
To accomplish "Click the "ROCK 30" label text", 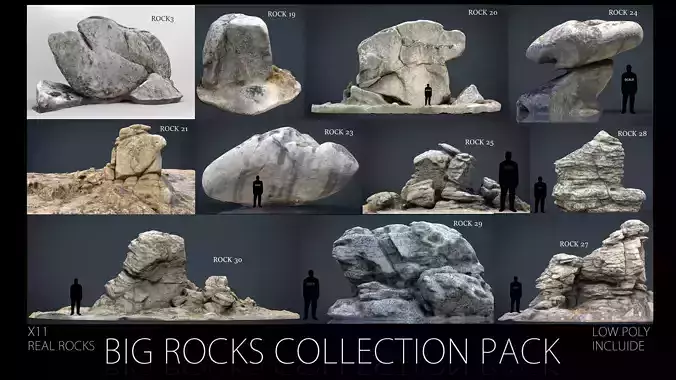I will [228, 260].
